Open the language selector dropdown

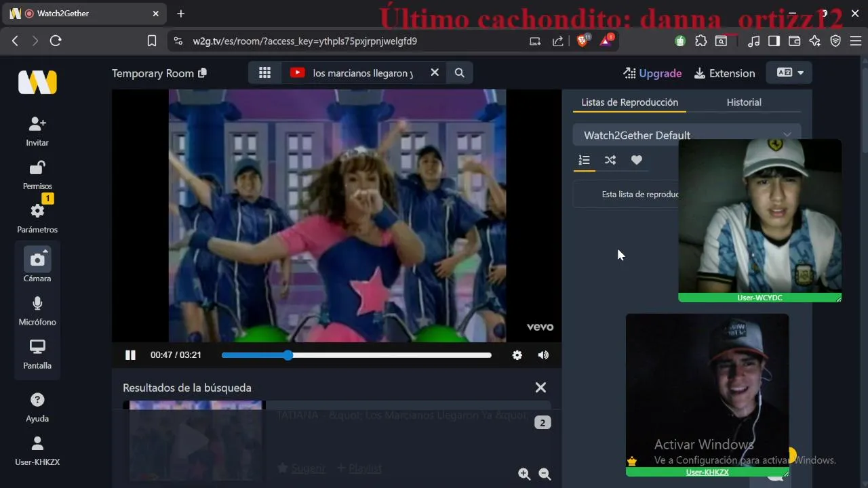(789, 73)
